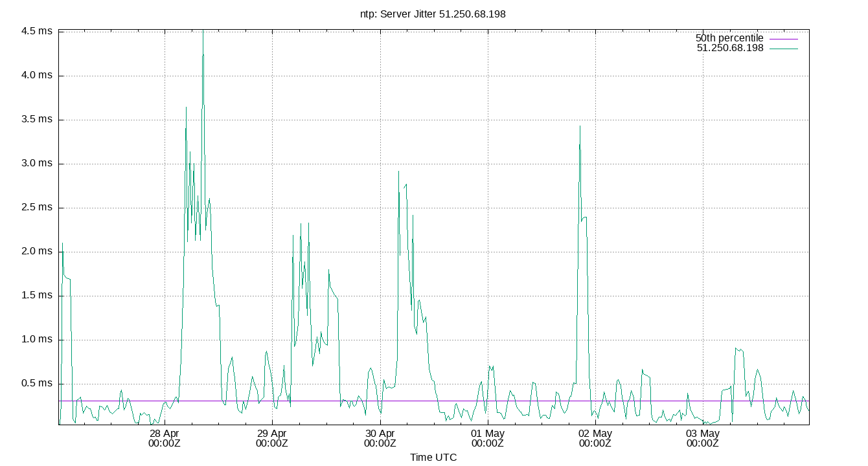Click the '29 Apr' x-axis date label
This screenshot has width=868, height=466.
coord(272,433)
